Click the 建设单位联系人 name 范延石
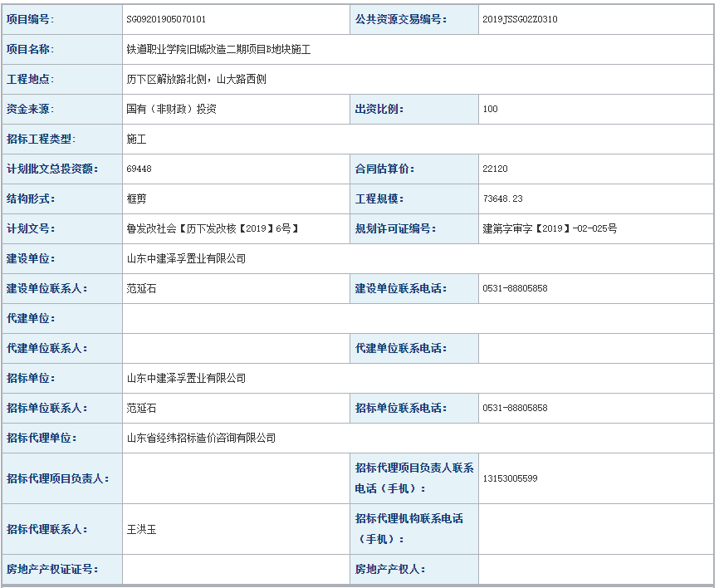 click(141, 288)
